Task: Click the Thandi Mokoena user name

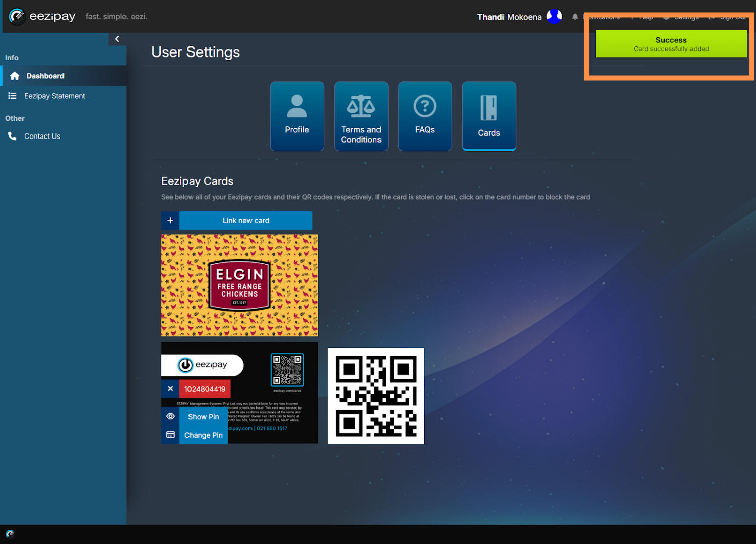Action: (x=509, y=17)
